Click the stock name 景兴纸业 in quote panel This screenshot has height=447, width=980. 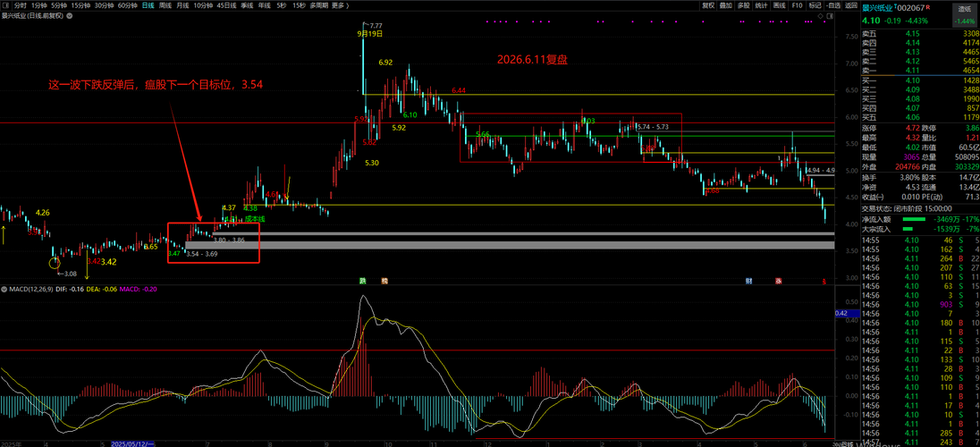(x=877, y=8)
